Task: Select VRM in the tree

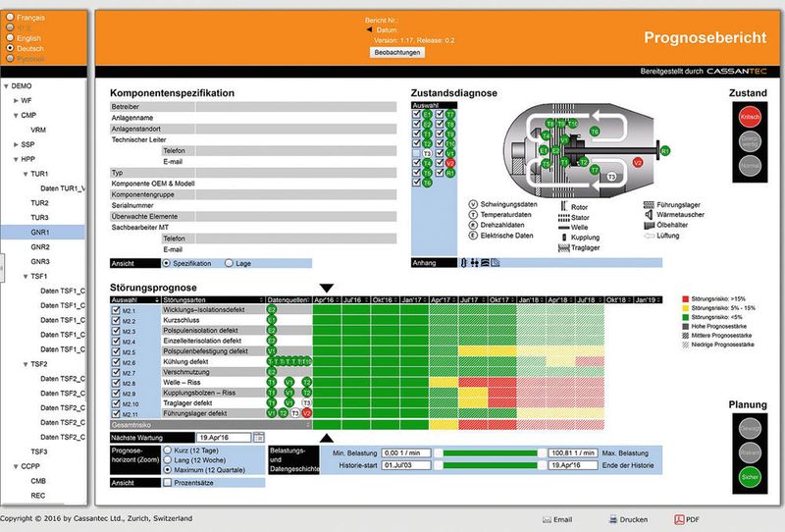Action: pos(38,130)
